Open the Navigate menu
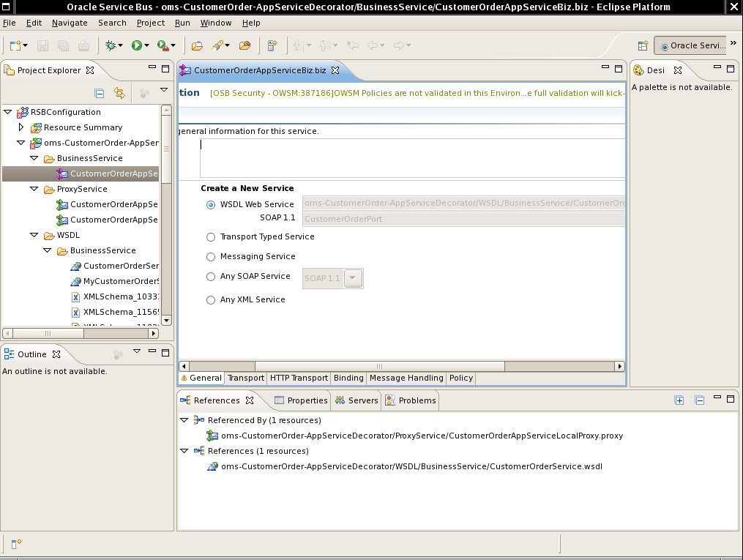743x560 pixels. pos(70,23)
